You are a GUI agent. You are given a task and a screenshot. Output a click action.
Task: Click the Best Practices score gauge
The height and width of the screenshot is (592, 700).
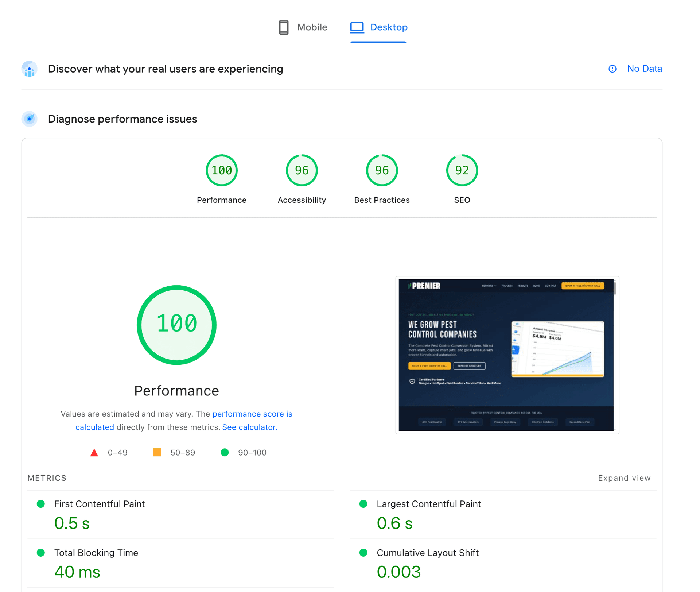[381, 170]
